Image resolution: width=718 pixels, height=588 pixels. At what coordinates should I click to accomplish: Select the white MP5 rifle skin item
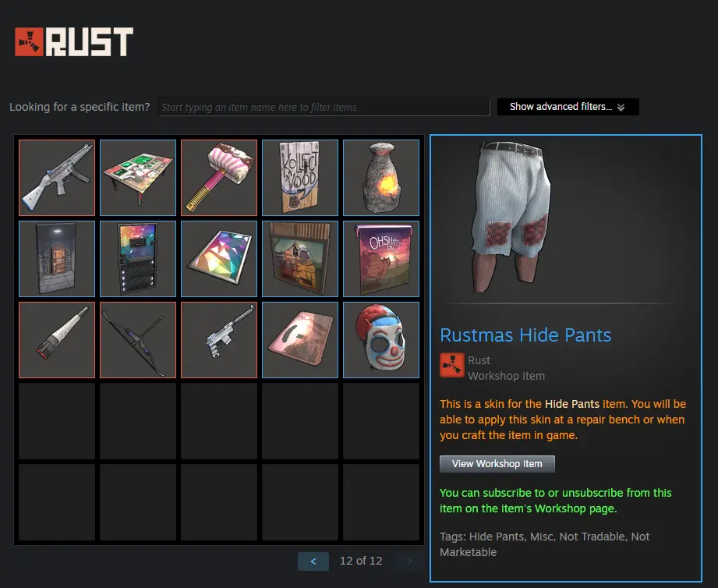[57, 178]
